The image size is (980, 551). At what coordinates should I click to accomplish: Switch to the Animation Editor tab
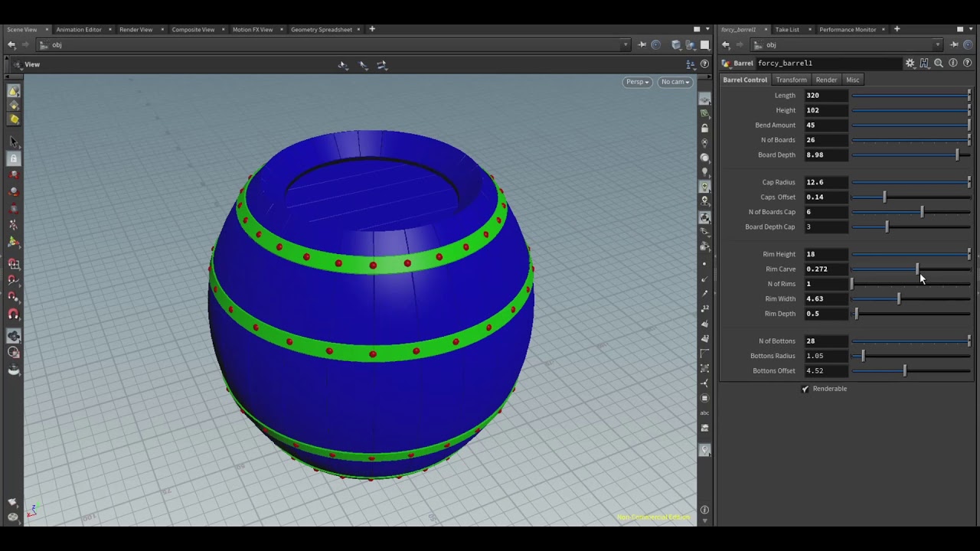click(x=79, y=29)
